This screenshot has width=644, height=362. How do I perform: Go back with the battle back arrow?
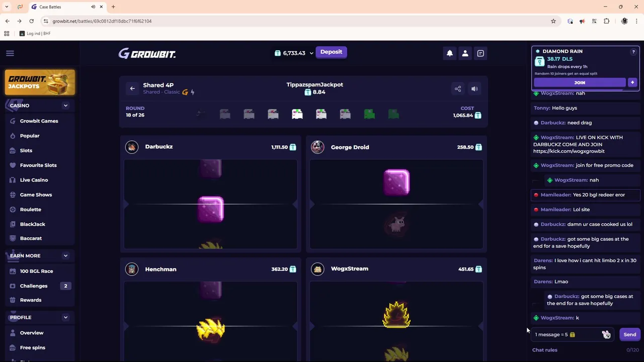point(132,88)
